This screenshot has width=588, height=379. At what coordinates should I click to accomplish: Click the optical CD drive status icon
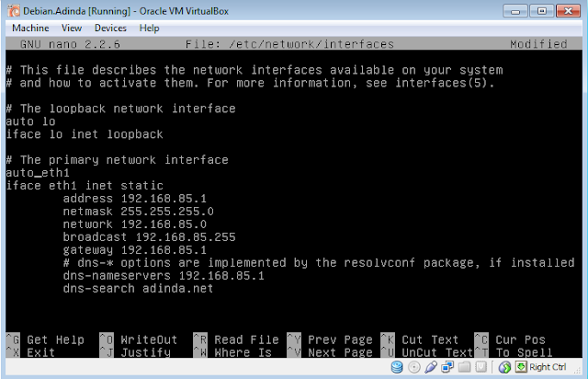pos(414,367)
